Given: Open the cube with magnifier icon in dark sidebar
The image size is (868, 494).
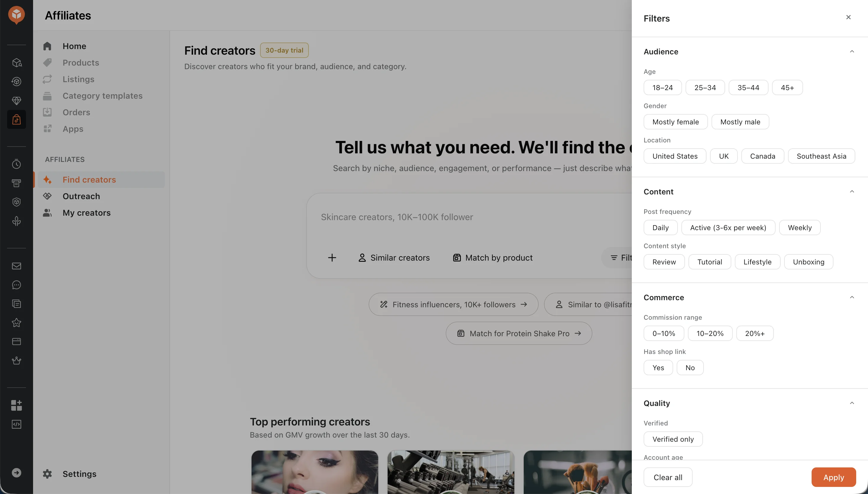Looking at the screenshot, I should (x=16, y=62).
